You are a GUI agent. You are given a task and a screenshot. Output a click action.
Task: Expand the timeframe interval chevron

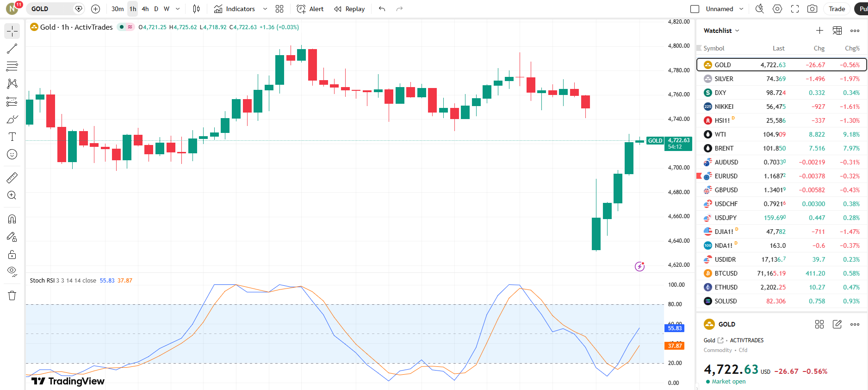click(178, 9)
